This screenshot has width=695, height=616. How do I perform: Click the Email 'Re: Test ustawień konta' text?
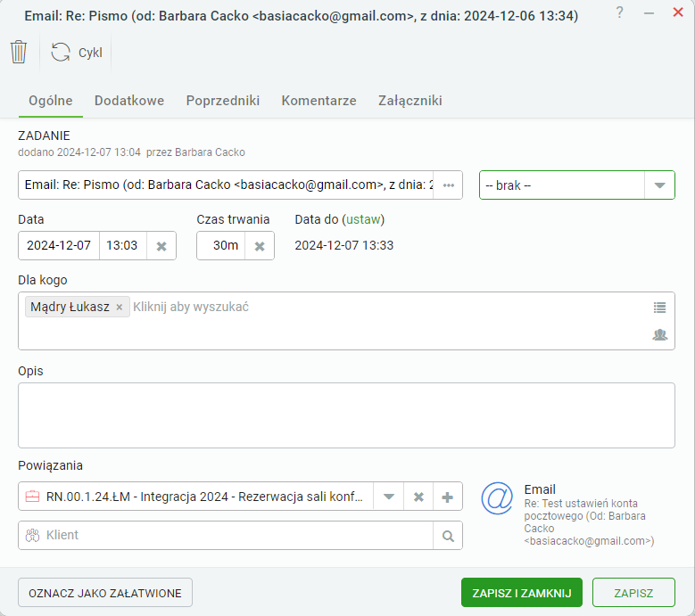(589, 522)
